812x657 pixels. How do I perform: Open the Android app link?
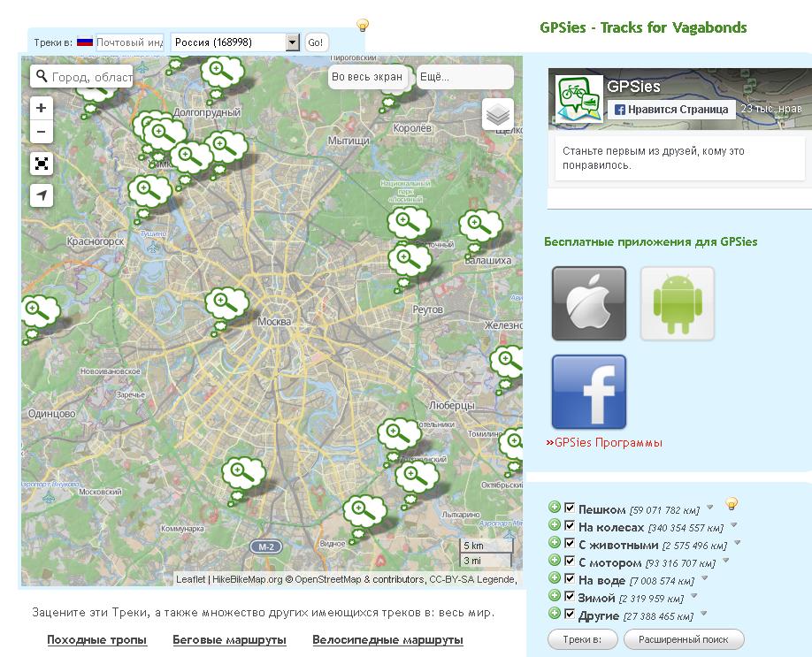coord(678,303)
